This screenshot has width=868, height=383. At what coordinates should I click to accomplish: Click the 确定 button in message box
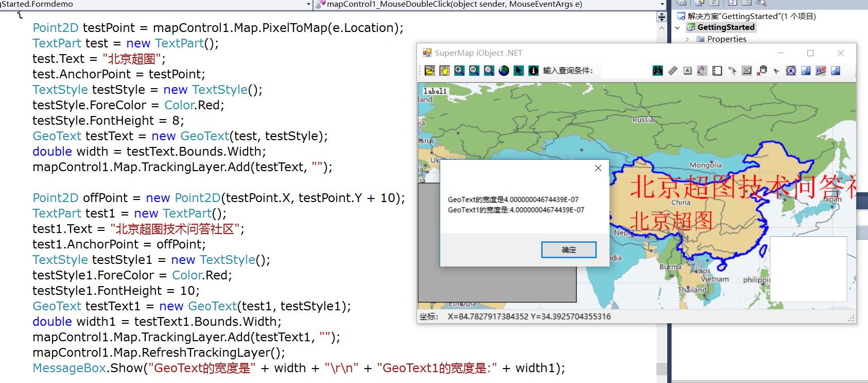(569, 250)
